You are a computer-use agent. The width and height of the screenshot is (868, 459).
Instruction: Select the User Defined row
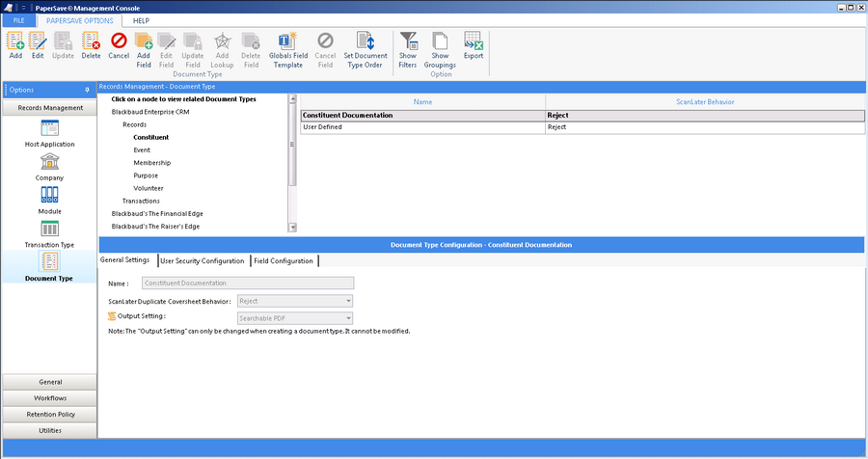tap(422, 127)
